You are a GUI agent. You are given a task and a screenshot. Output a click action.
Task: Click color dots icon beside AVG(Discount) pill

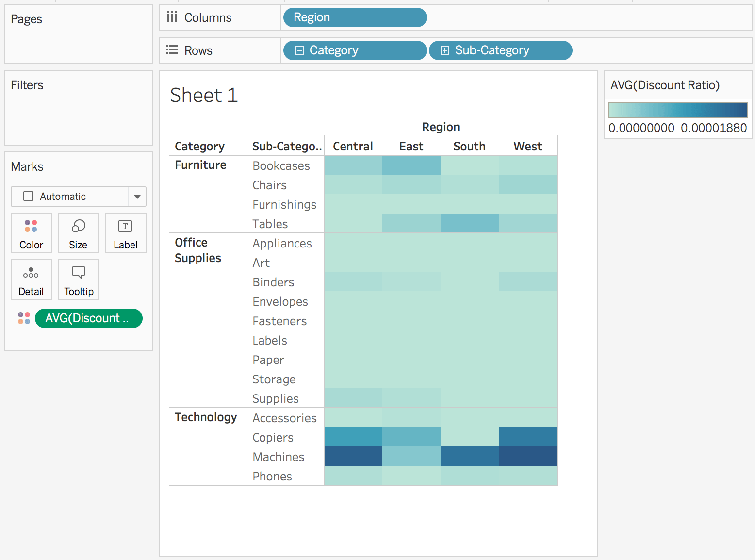coord(24,318)
